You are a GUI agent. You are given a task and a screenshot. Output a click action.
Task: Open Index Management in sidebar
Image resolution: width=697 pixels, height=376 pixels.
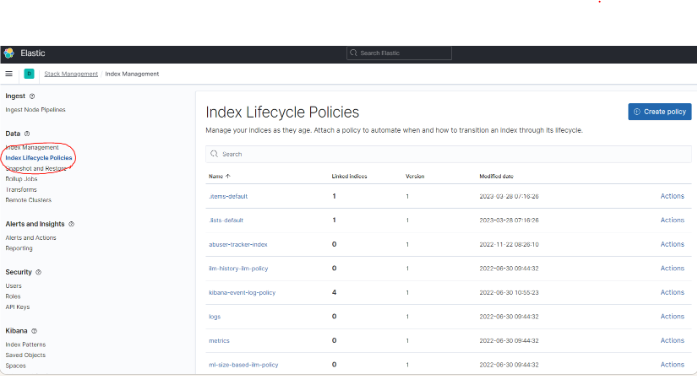pos(32,147)
